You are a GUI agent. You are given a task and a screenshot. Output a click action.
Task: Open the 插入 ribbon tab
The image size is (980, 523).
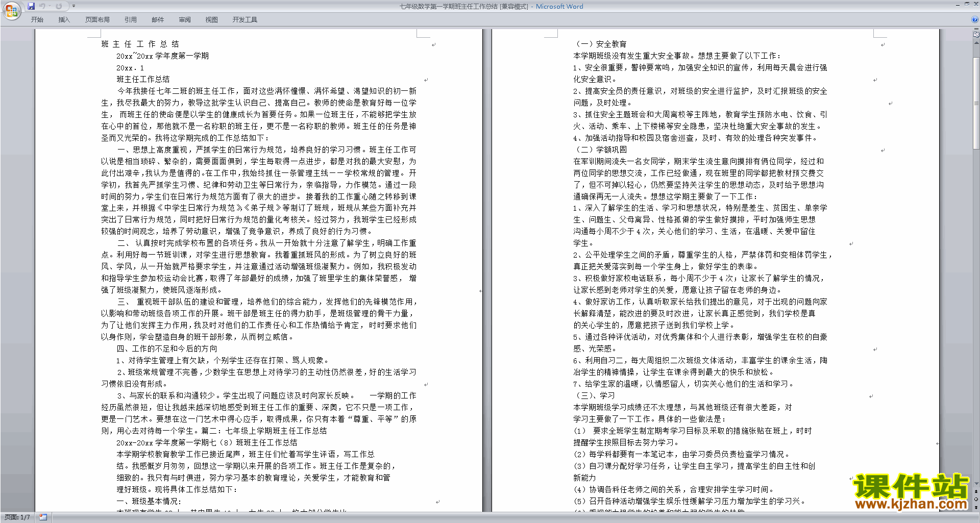[x=64, y=20]
